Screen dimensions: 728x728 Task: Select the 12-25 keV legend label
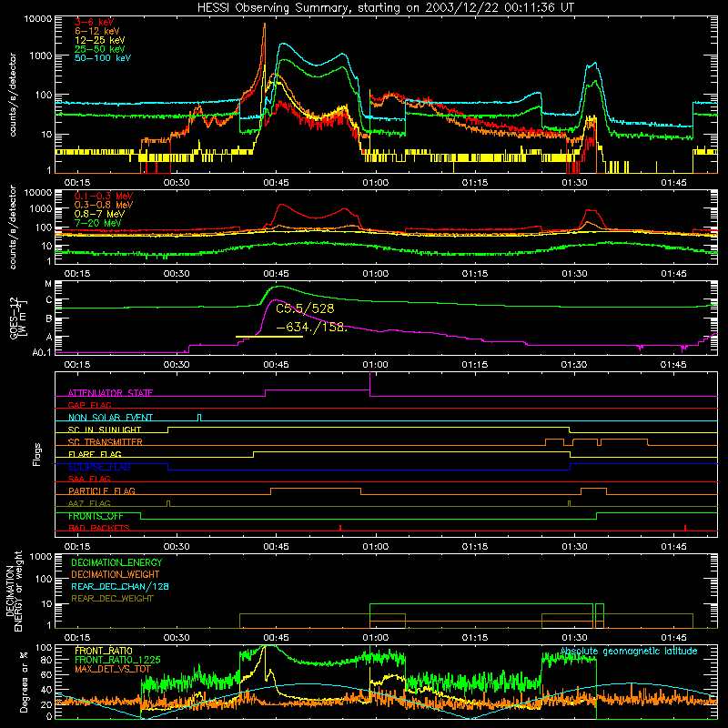coord(100,40)
